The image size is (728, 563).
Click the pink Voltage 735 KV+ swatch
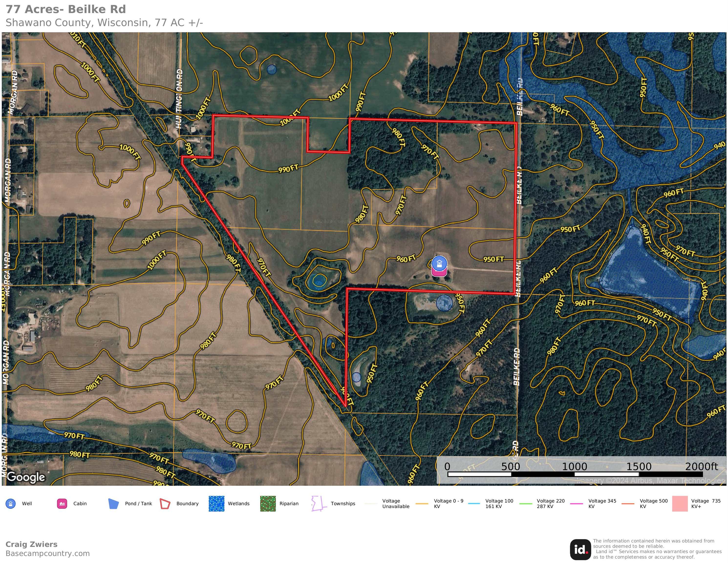click(x=680, y=504)
